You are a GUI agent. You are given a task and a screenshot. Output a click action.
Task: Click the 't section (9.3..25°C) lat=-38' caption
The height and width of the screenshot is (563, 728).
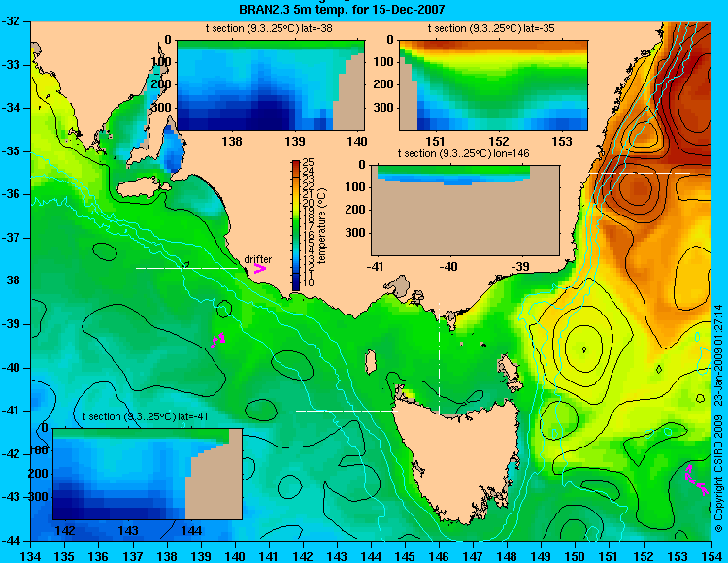pyautogui.click(x=269, y=29)
